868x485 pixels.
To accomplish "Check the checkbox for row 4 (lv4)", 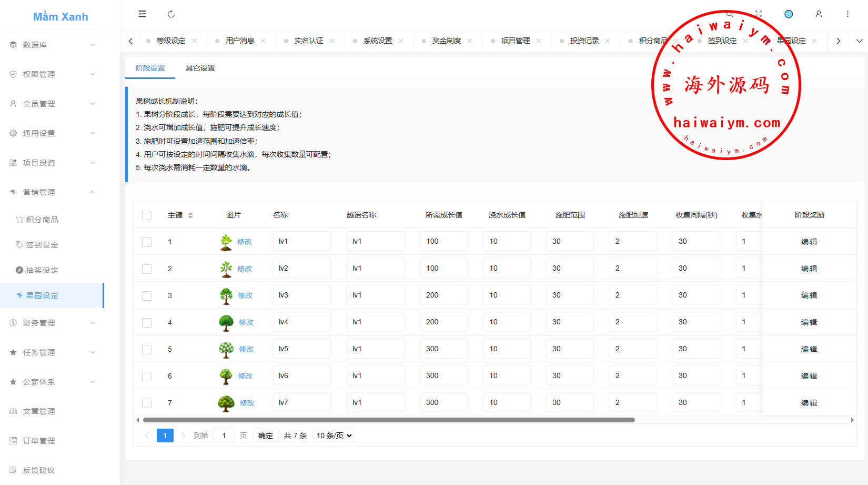I will click(x=147, y=323).
